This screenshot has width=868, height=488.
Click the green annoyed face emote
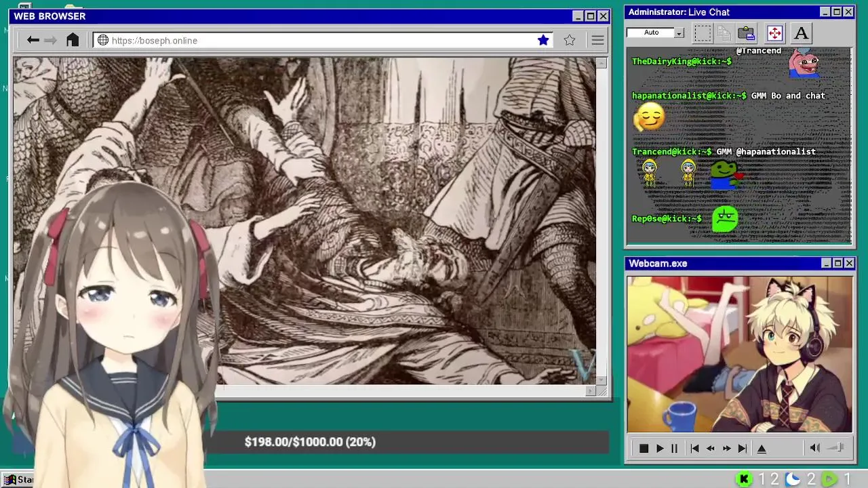click(x=725, y=219)
